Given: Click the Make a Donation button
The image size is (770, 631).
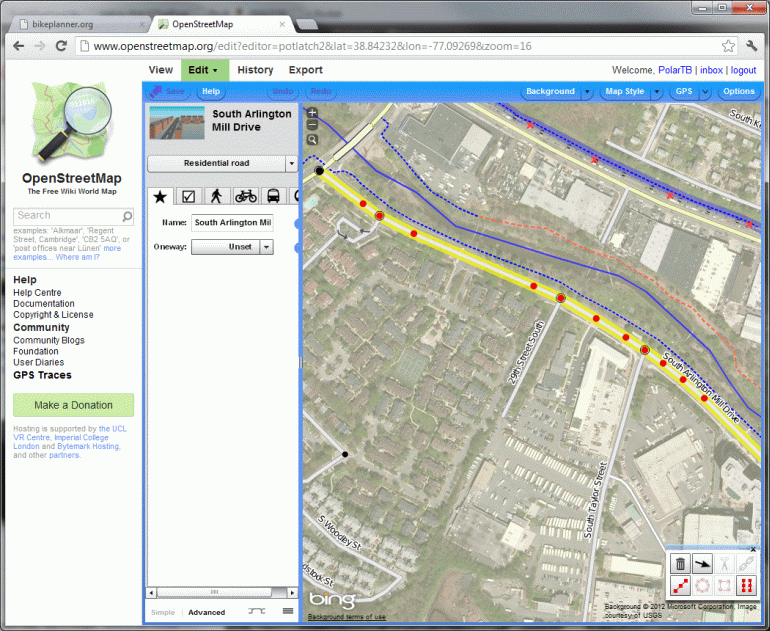Looking at the screenshot, I should [x=74, y=405].
